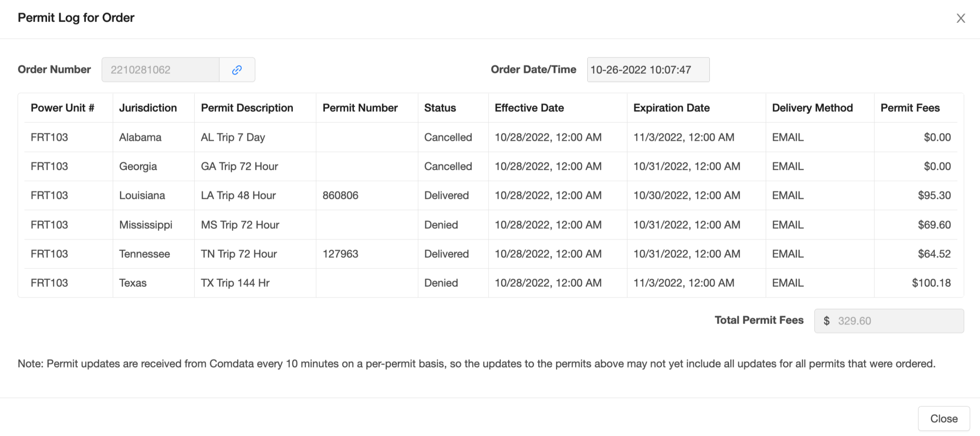Click the Effective Date column header

pyautogui.click(x=529, y=108)
